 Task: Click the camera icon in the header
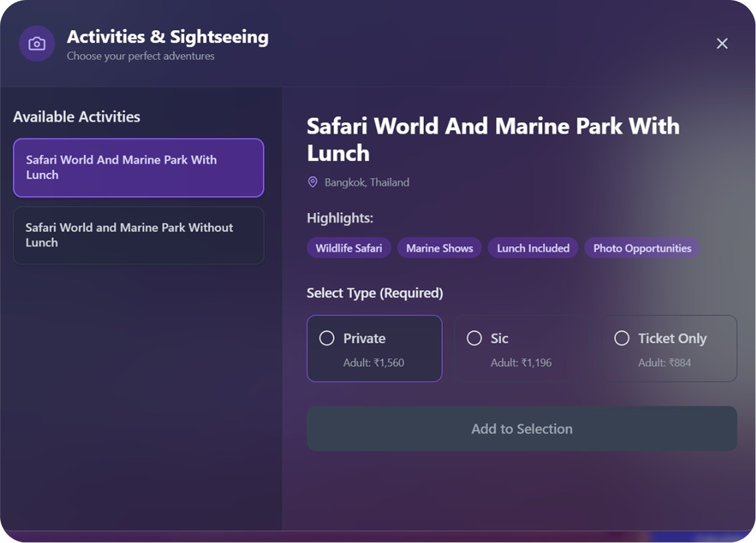tap(37, 44)
